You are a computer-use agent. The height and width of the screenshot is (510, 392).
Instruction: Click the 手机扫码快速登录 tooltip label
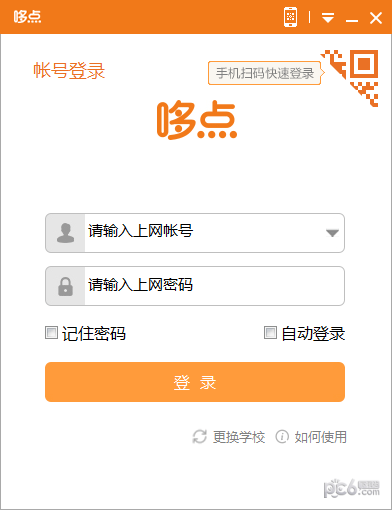tap(265, 73)
